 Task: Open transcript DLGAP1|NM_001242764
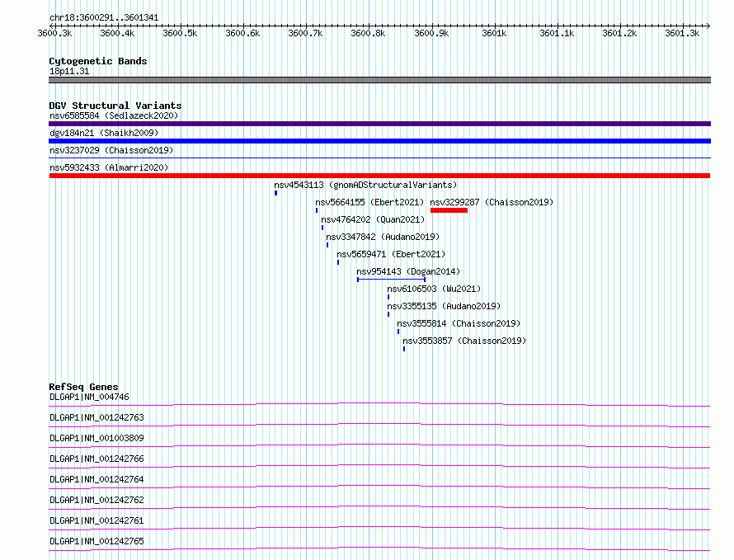[x=96, y=479]
